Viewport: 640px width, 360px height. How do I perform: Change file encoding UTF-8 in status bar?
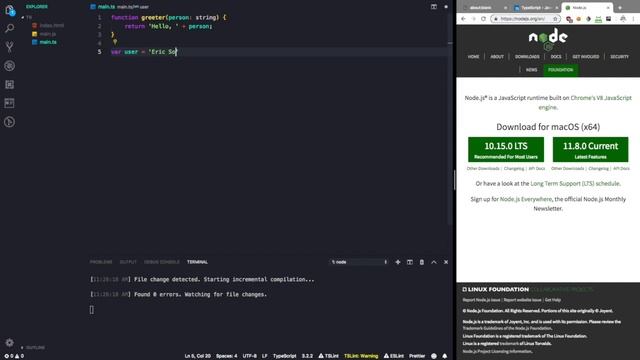[249, 356]
